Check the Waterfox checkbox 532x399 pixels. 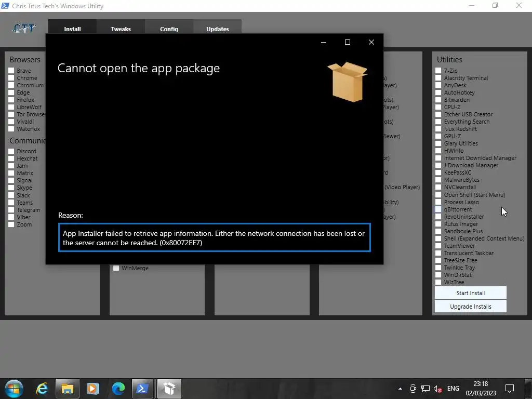[11, 129]
